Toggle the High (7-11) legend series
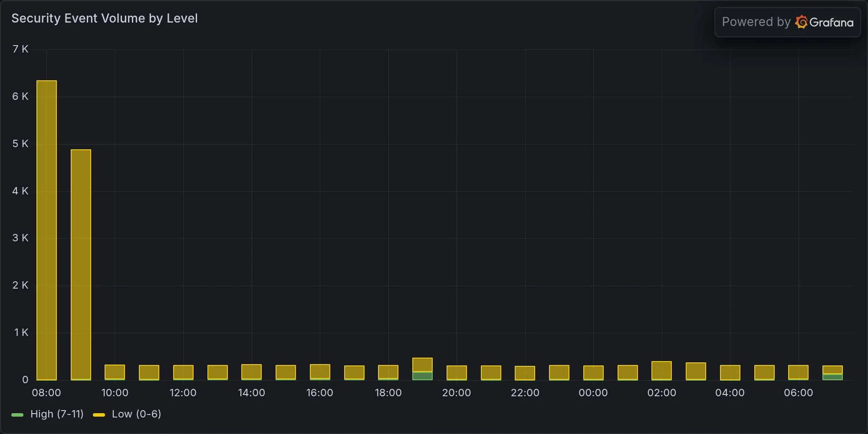Viewport: 868px width, 434px height. (57, 414)
